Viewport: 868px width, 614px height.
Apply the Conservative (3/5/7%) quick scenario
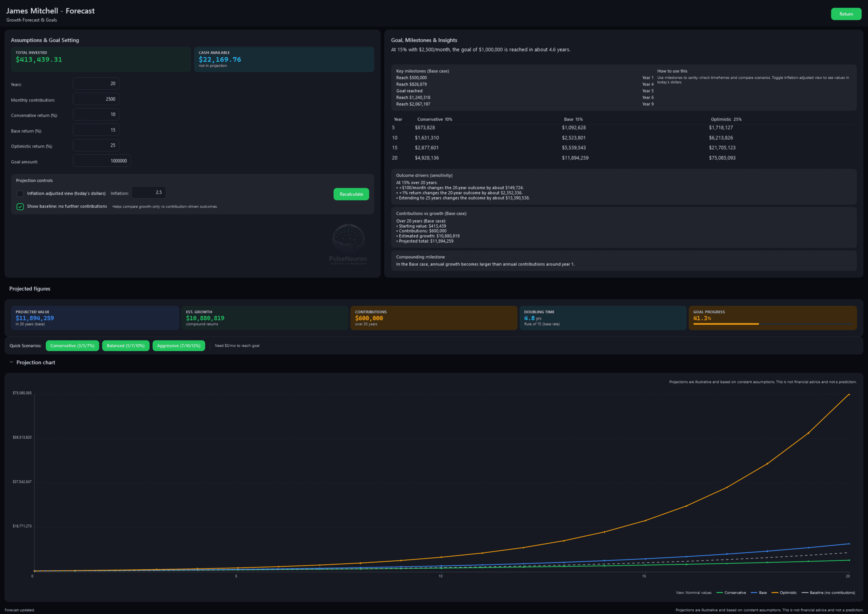click(72, 346)
